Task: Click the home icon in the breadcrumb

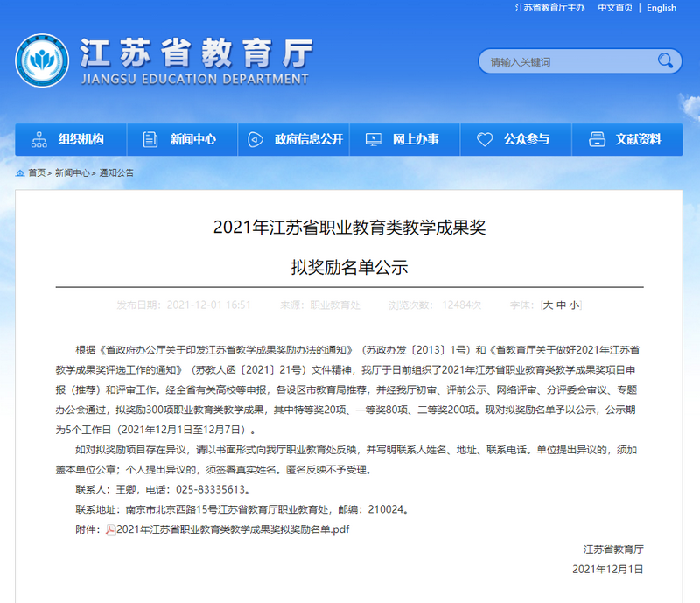Action: [20, 172]
